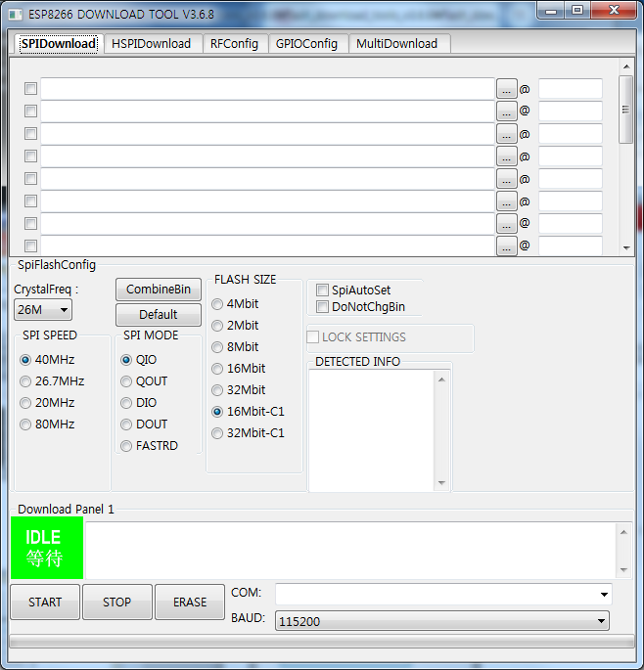
Task: Select 20MHz SPI speed
Action: pos(47,403)
